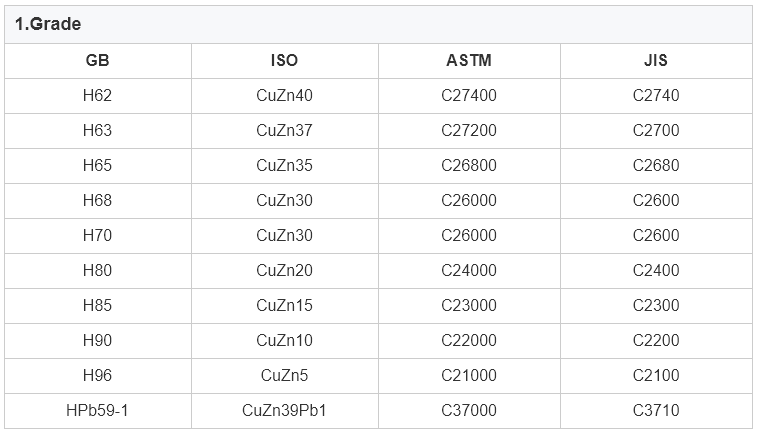Select the C27400 ASTM cell
The width and height of the screenshot is (762, 433).
pos(469,95)
